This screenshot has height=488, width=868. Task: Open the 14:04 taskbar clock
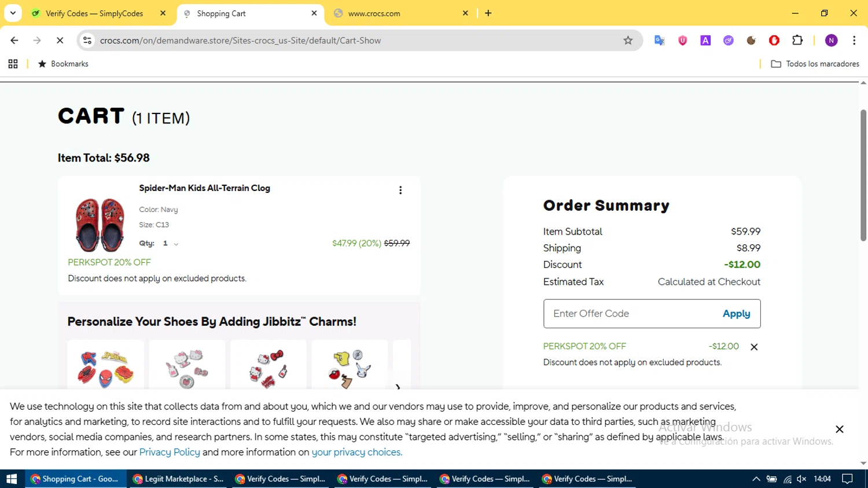tap(822, 479)
